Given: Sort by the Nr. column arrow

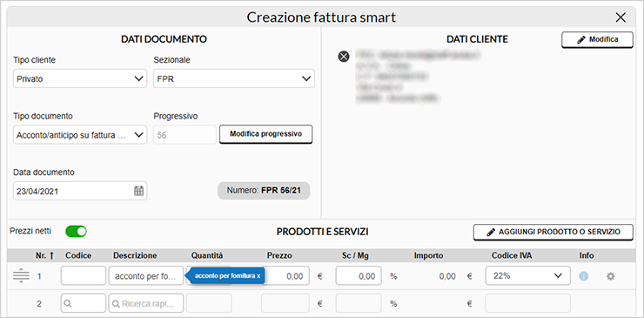Looking at the screenshot, I should point(51,256).
